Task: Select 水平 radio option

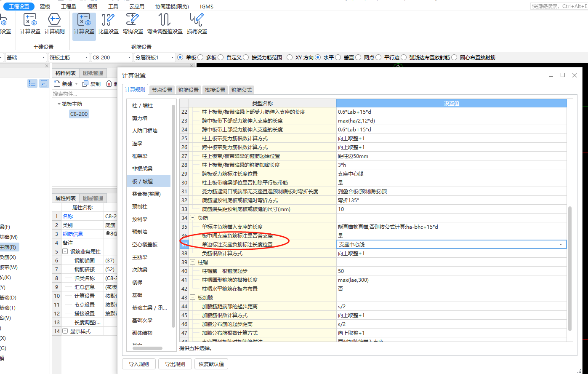Action: tap(318, 57)
